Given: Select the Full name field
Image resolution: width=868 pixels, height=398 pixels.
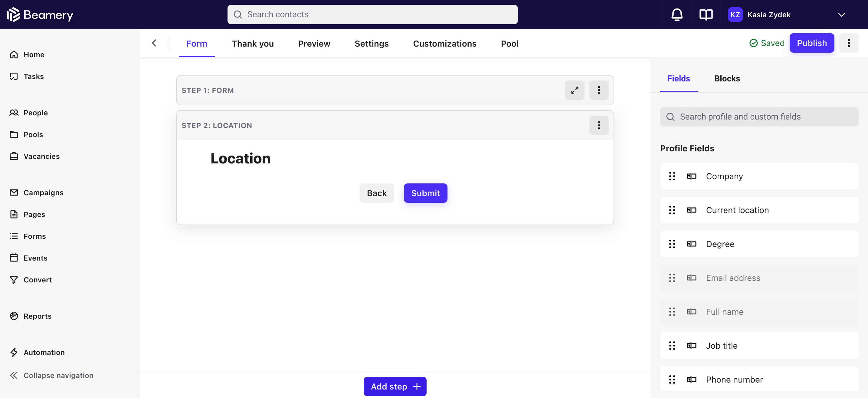Looking at the screenshot, I should [759, 312].
